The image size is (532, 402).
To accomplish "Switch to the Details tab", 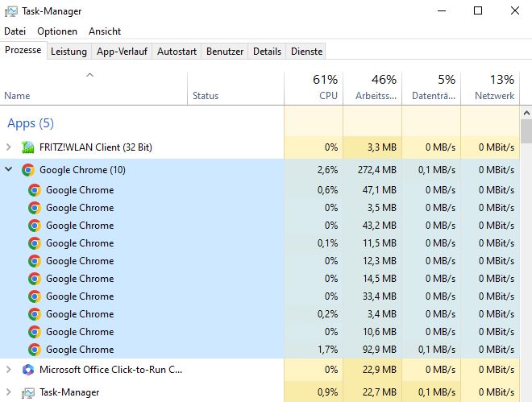I will [267, 52].
